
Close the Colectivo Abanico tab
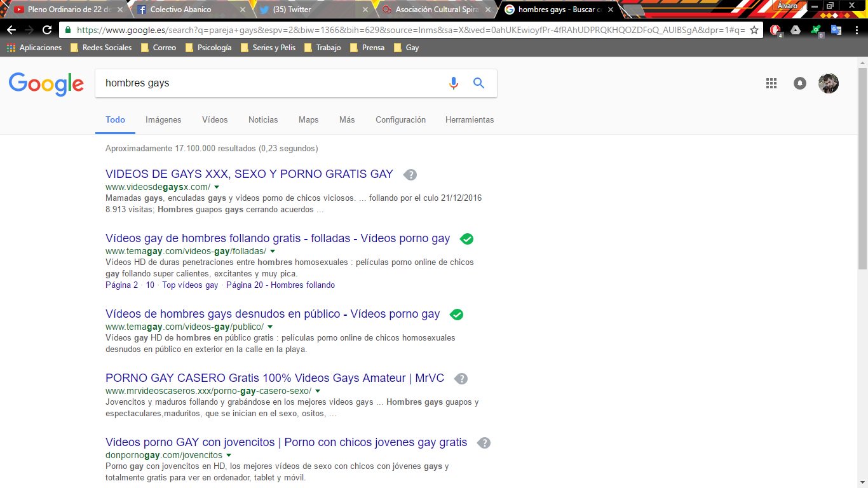(x=243, y=10)
